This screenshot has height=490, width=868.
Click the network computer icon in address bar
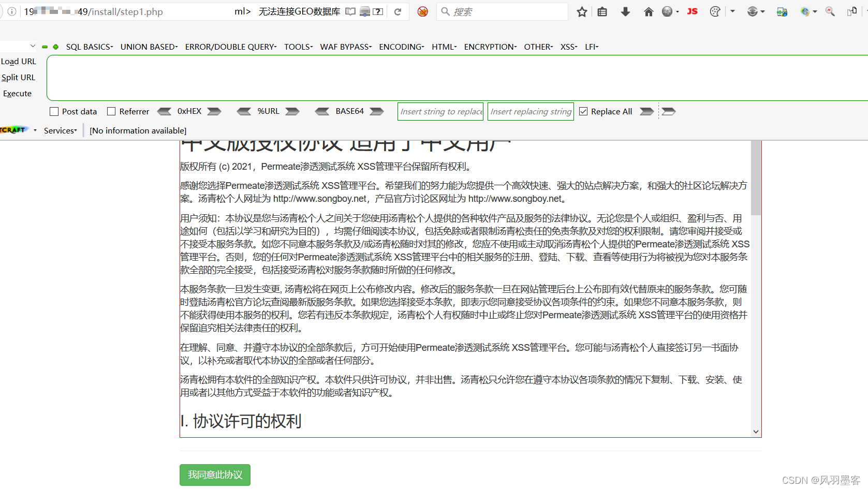tap(364, 11)
